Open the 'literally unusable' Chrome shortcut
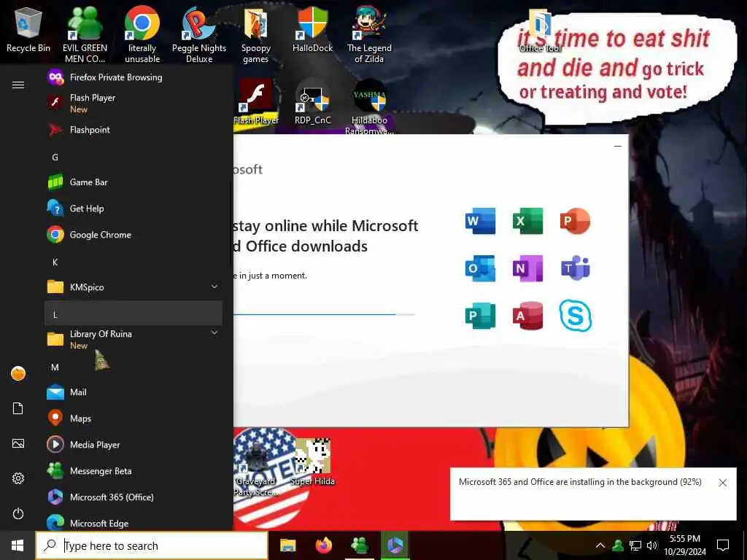747x560 pixels. pos(142,34)
